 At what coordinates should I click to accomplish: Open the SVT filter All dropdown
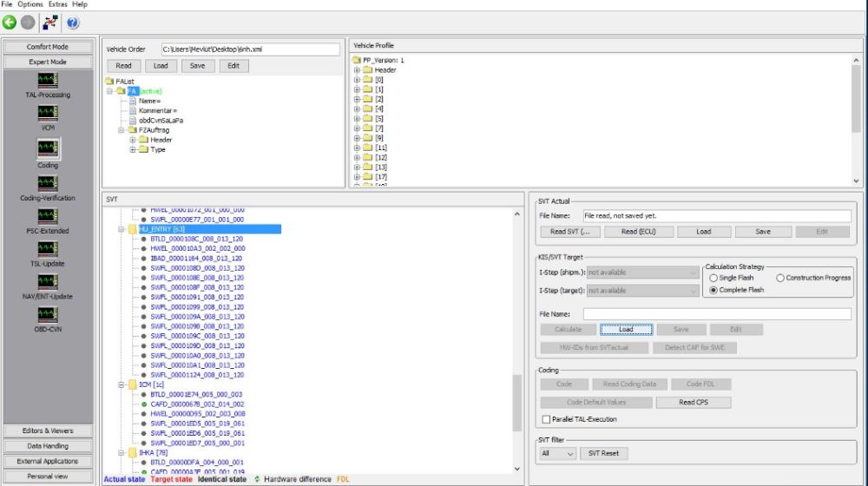point(557,453)
